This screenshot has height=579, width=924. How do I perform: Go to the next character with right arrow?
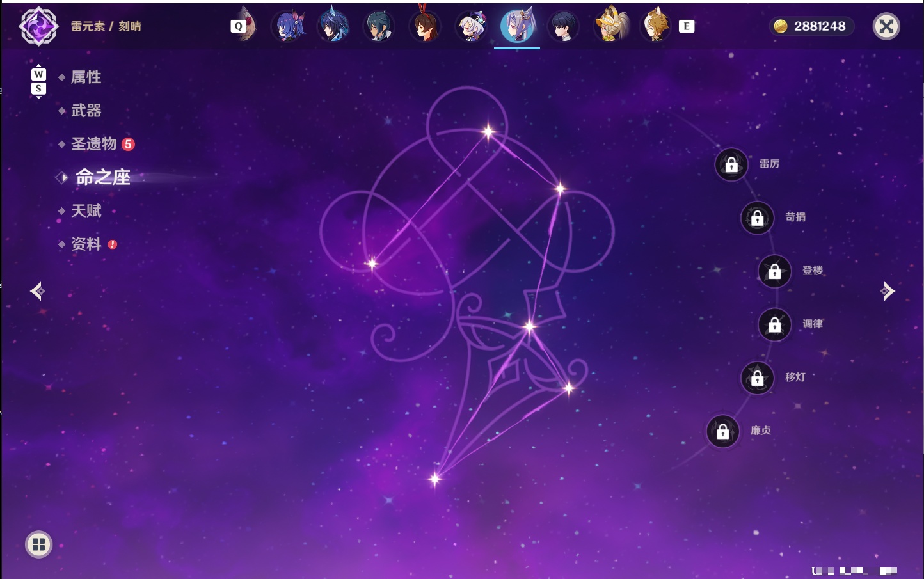click(888, 291)
